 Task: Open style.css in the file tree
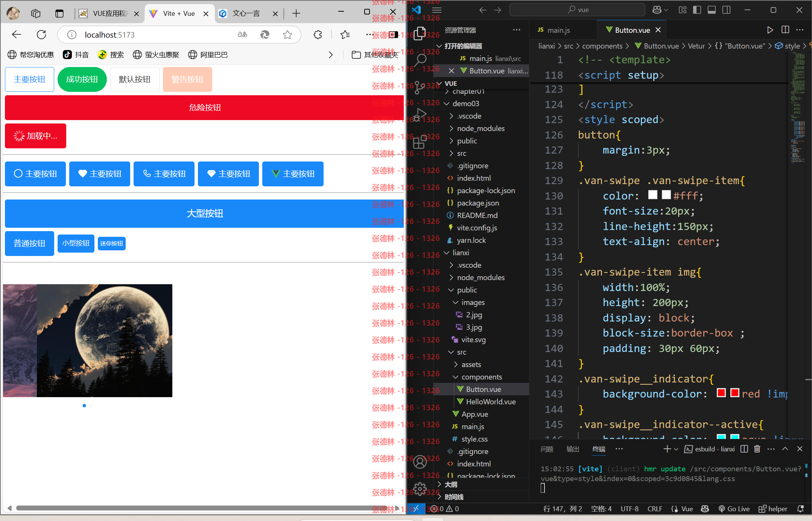[474, 439]
